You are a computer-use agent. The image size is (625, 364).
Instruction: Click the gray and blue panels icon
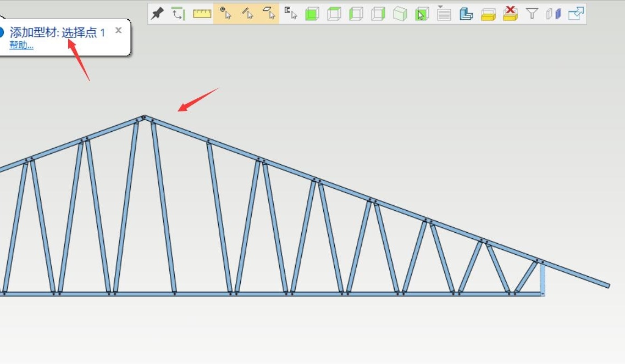click(x=554, y=14)
